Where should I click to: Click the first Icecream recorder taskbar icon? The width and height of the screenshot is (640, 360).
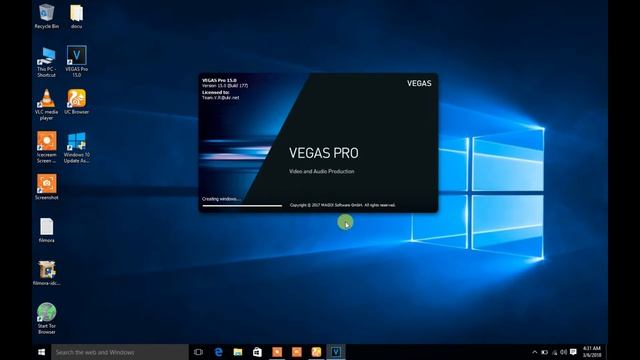coord(277,352)
